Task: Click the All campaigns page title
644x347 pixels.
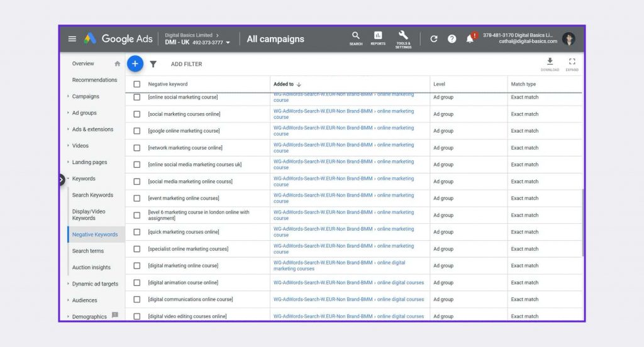Action: pyautogui.click(x=275, y=39)
